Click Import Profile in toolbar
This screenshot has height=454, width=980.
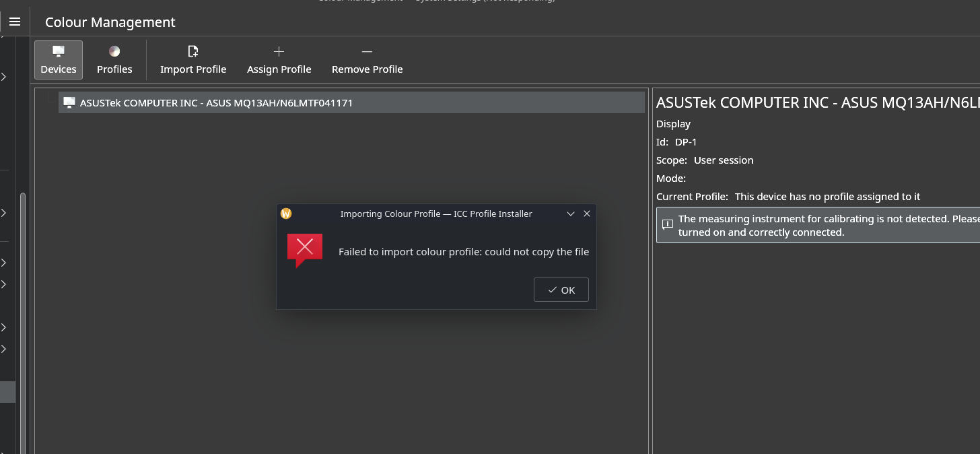pyautogui.click(x=193, y=60)
